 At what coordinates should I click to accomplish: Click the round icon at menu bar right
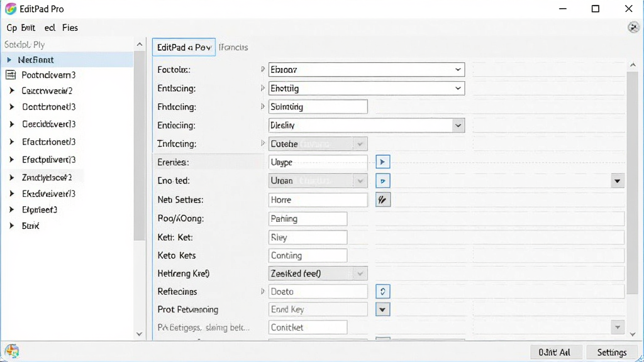[x=633, y=28]
